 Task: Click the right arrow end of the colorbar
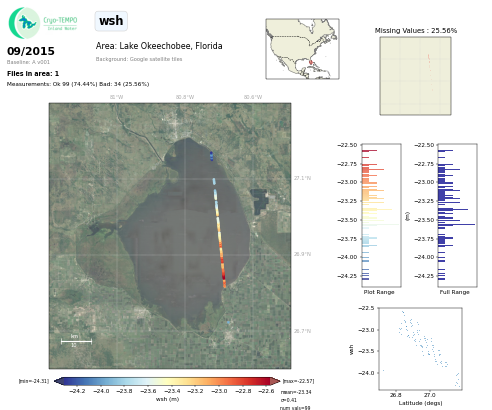tap(275, 381)
